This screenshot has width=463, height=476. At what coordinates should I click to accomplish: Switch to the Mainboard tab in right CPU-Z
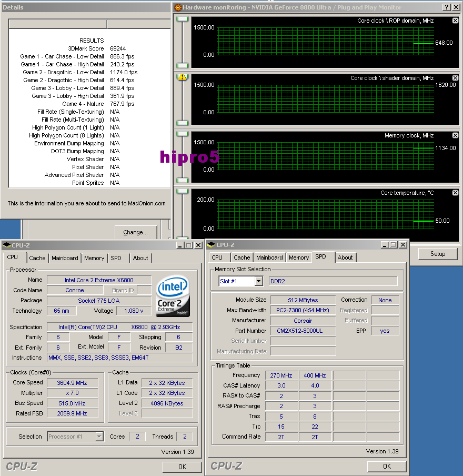coord(269,257)
